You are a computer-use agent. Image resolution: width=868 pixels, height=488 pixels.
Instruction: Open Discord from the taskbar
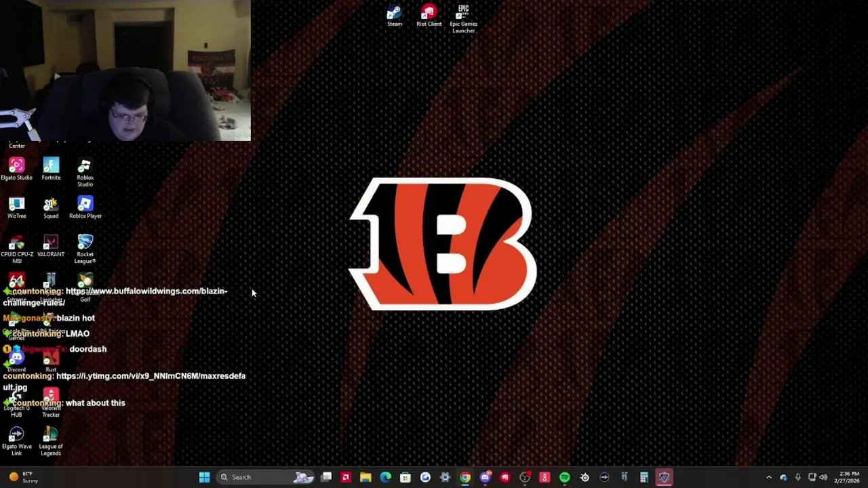pos(485,477)
